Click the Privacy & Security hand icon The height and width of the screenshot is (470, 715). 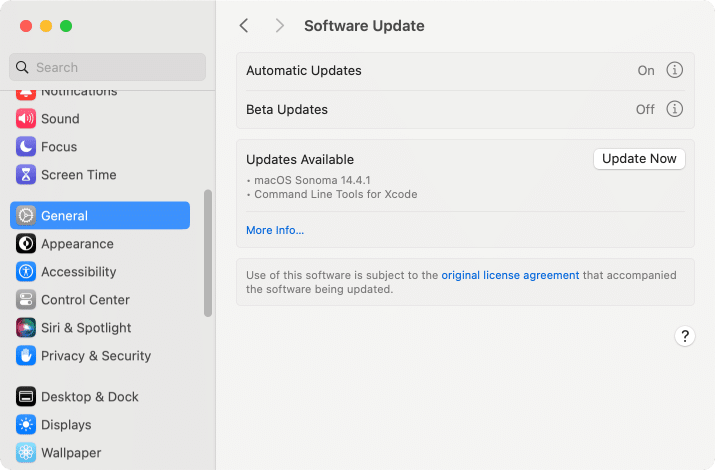[26, 356]
